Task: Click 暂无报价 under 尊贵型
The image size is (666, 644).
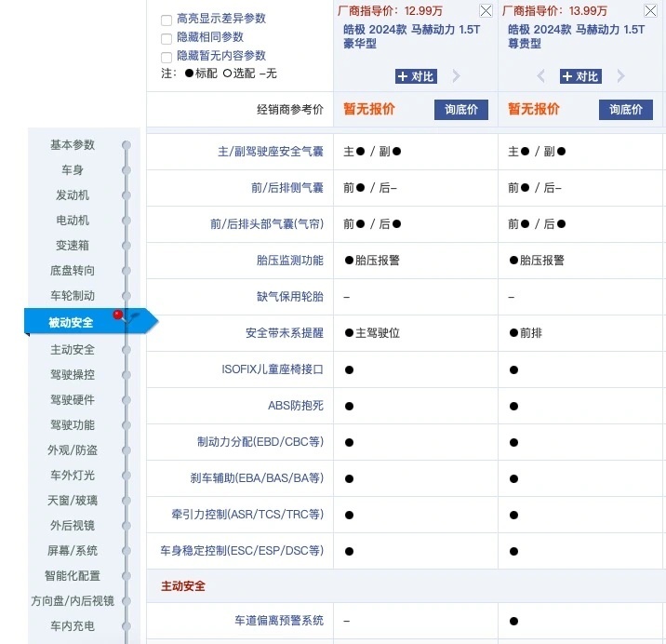Action: (534, 109)
